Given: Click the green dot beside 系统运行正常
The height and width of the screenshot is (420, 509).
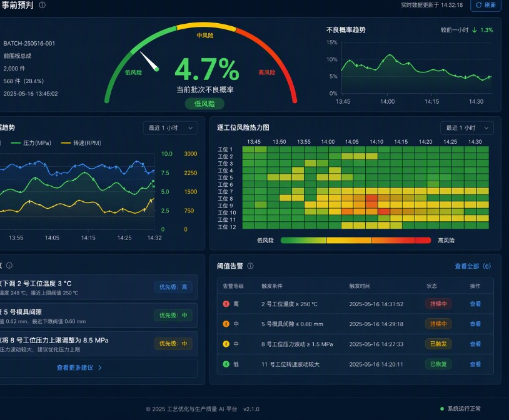Looking at the screenshot, I should pyautogui.click(x=442, y=409).
